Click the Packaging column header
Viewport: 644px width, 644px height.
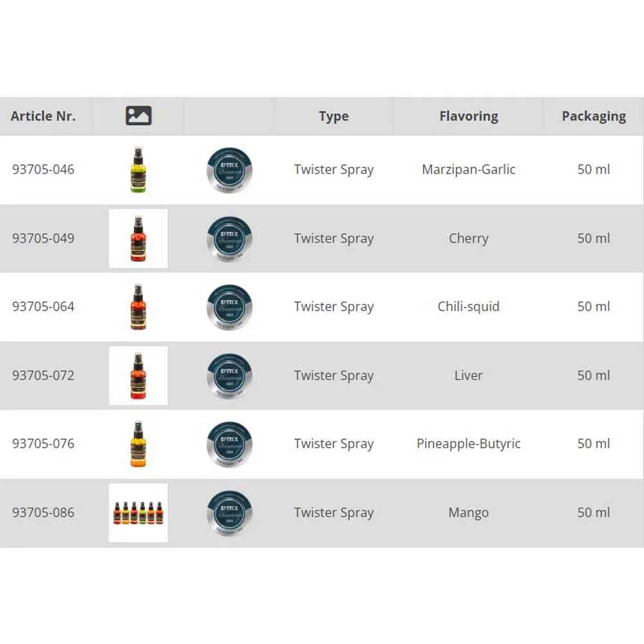click(x=593, y=117)
